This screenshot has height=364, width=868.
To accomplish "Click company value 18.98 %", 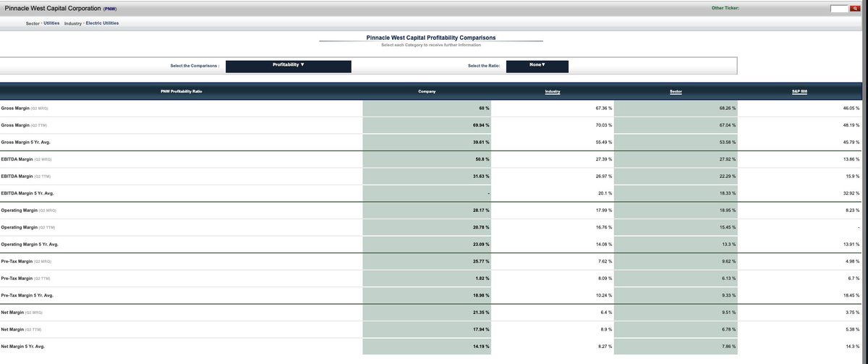I will [481, 295].
